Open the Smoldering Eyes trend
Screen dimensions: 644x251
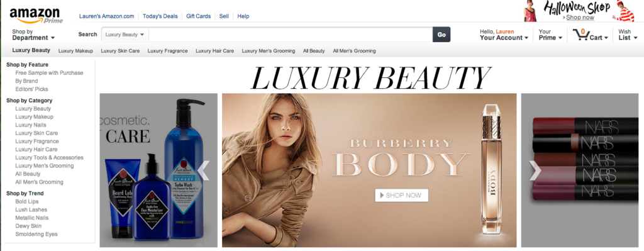tap(36, 234)
